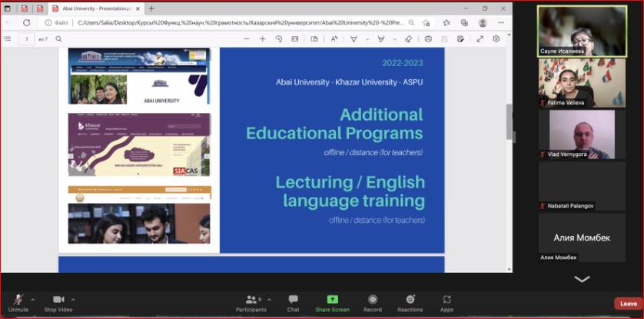
Task: Stop the video camera
Action: coord(58,304)
